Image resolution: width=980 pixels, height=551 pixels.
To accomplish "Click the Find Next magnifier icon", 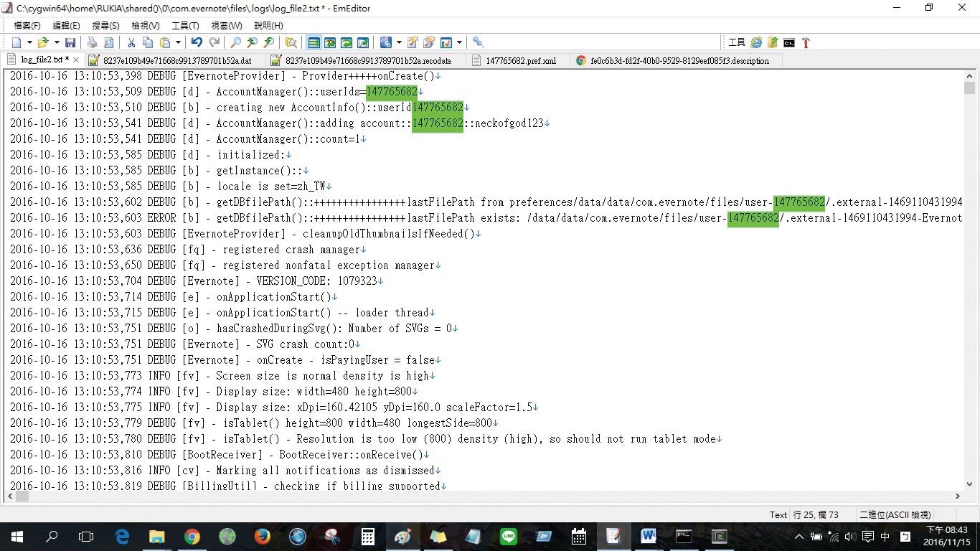I will pos(269,42).
